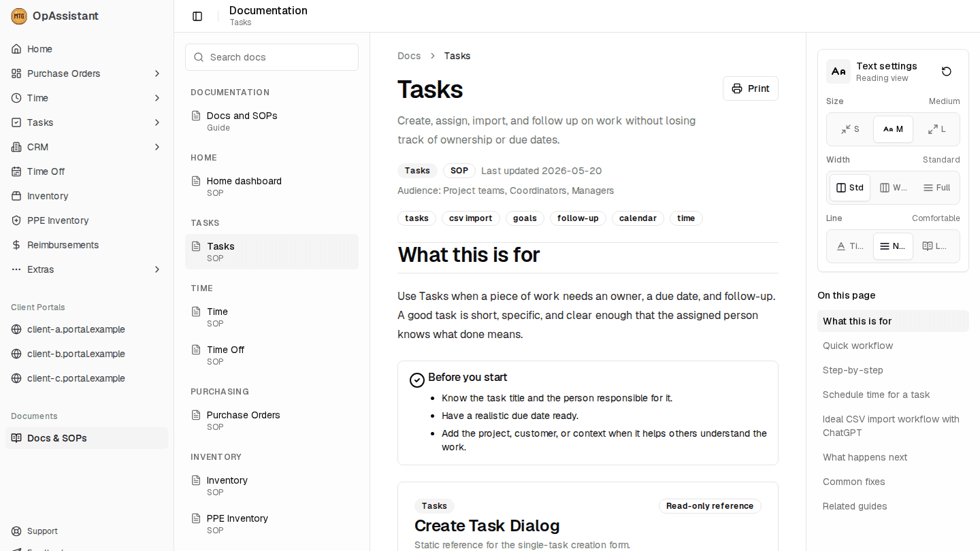The height and width of the screenshot is (551, 980).
Task: Set text size to Small
Action: click(x=850, y=129)
